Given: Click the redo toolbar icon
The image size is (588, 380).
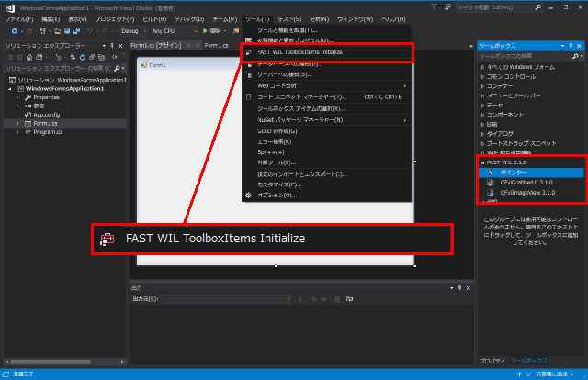Looking at the screenshot, I should pos(105,31).
